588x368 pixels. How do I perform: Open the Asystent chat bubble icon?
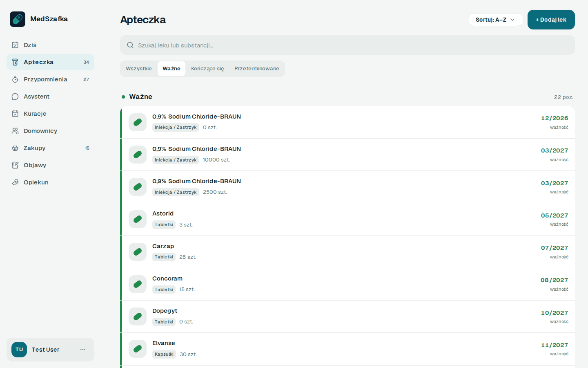click(x=15, y=96)
